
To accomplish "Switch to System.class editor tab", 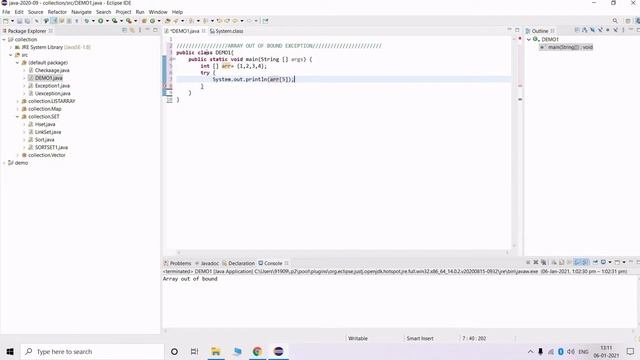I will [x=227, y=31].
